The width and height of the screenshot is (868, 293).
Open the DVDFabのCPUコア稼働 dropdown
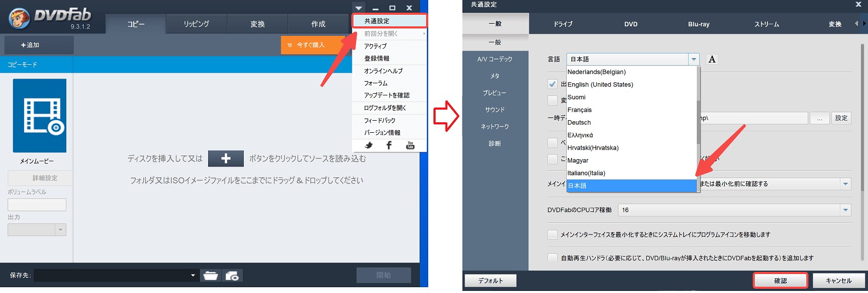[x=734, y=210]
